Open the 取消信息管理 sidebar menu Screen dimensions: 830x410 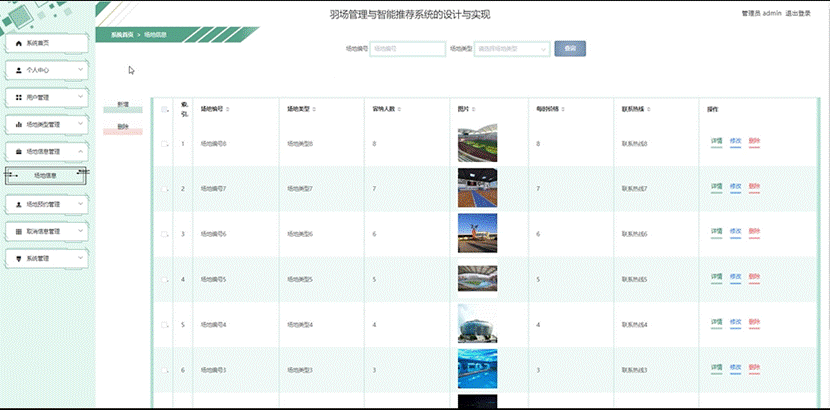point(47,232)
